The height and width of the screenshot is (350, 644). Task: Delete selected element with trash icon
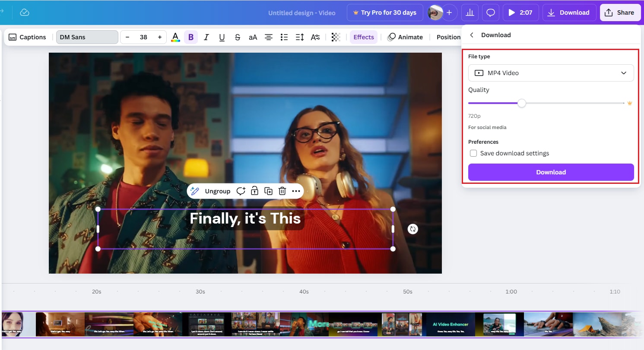pyautogui.click(x=282, y=191)
